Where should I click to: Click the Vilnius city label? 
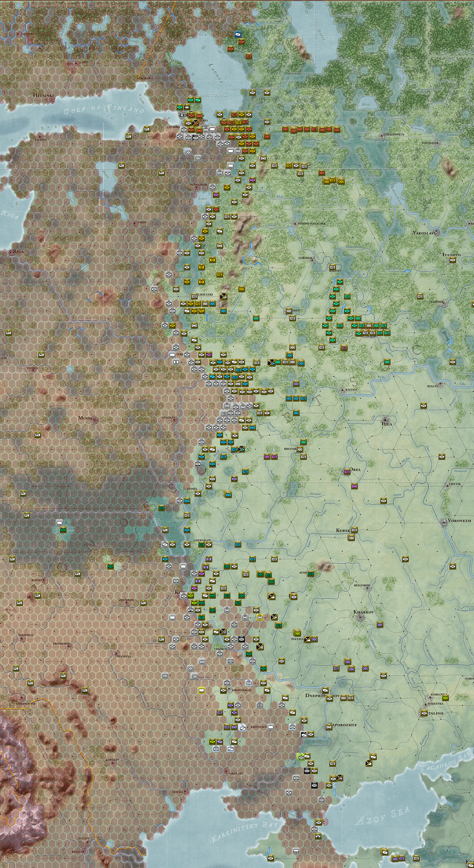(x=32, y=368)
